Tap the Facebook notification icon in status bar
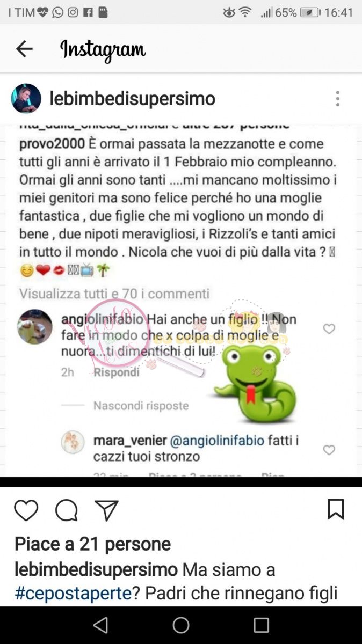This screenshot has height=644, width=362. (x=88, y=12)
